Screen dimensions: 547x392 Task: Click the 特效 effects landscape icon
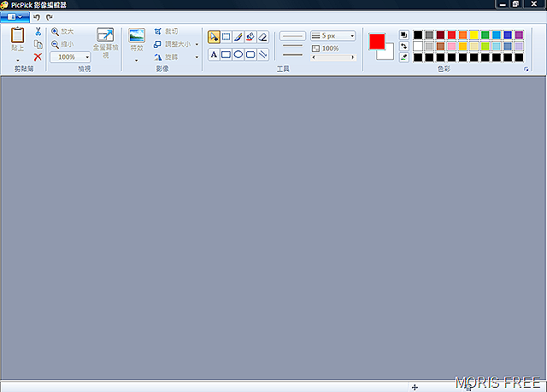point(137,36)
